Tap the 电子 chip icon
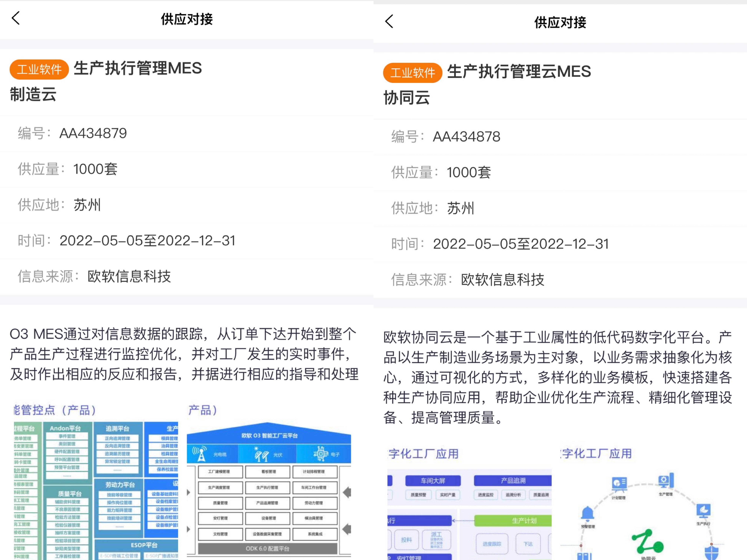Screen dimensions: 747x560 tap(321, 454)
